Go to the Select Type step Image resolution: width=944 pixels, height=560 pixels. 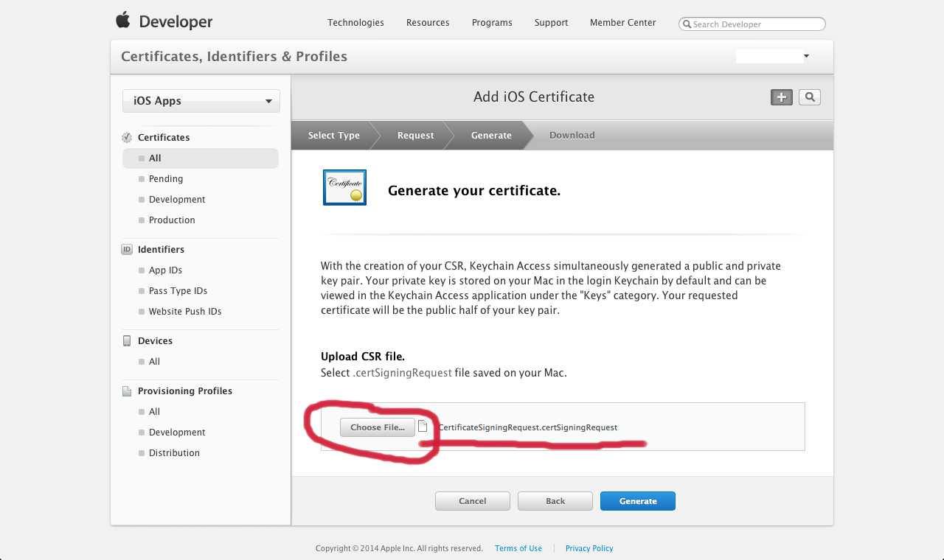334,136
